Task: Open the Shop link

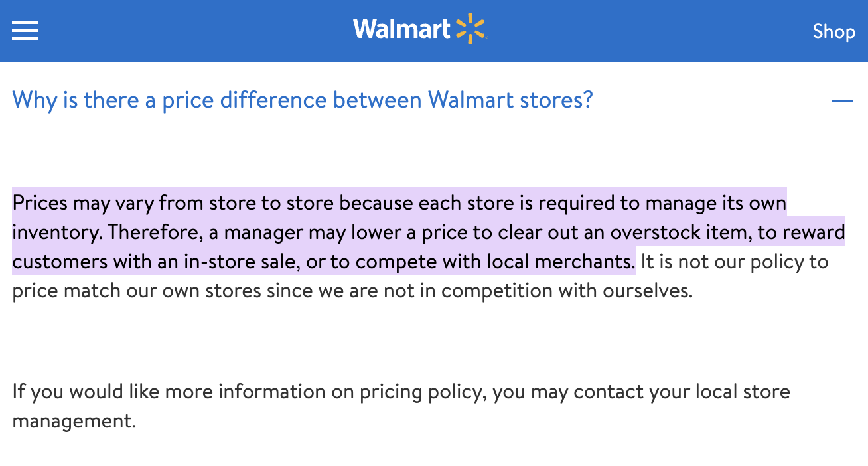Action: pyautogui.click(x=833, y=31)
